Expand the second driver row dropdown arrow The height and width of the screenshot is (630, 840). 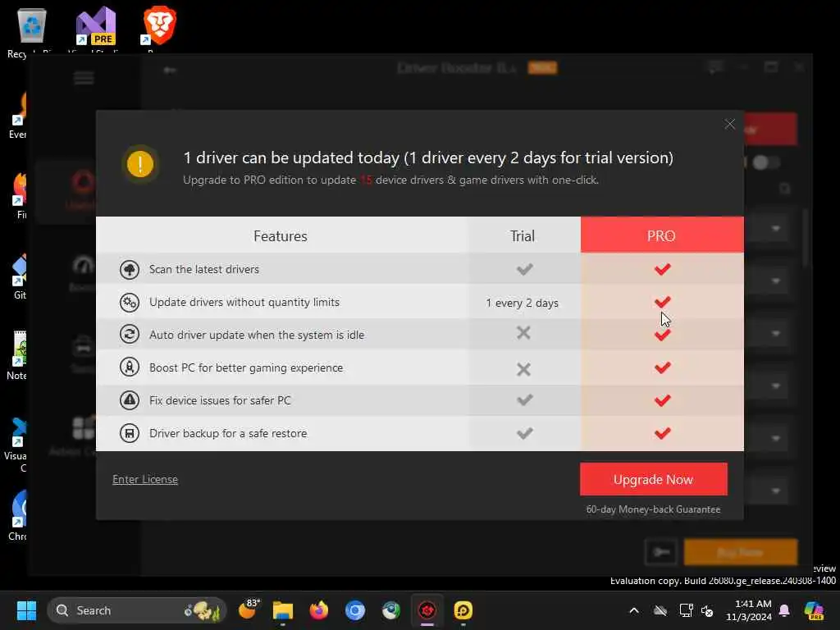pyautogui.click(x=776, y=281)
